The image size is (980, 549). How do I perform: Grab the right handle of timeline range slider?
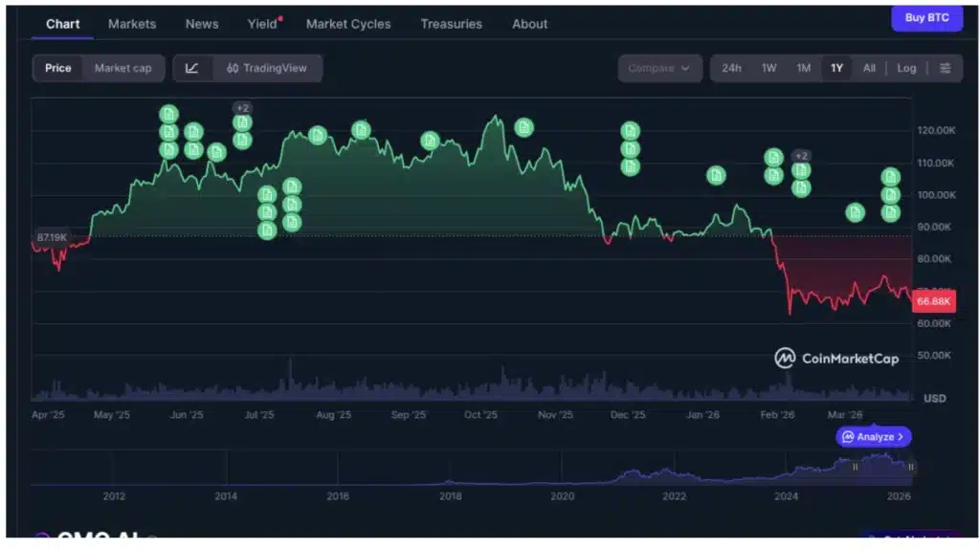tap(910, 468)
